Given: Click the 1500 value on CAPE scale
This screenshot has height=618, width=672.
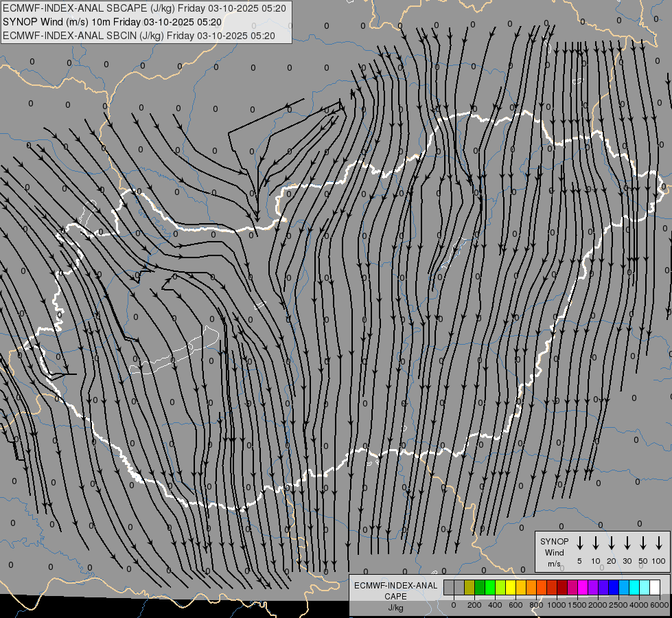Looking at the screenshot, I should click(x=577, y=605).
